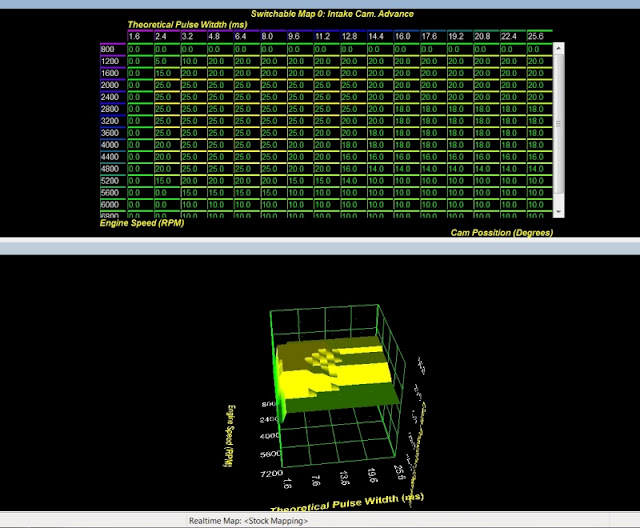This screenshot has width=640, height=528.
Task: Select the 11.2 ms column header
Action: (x=327, y=36)
